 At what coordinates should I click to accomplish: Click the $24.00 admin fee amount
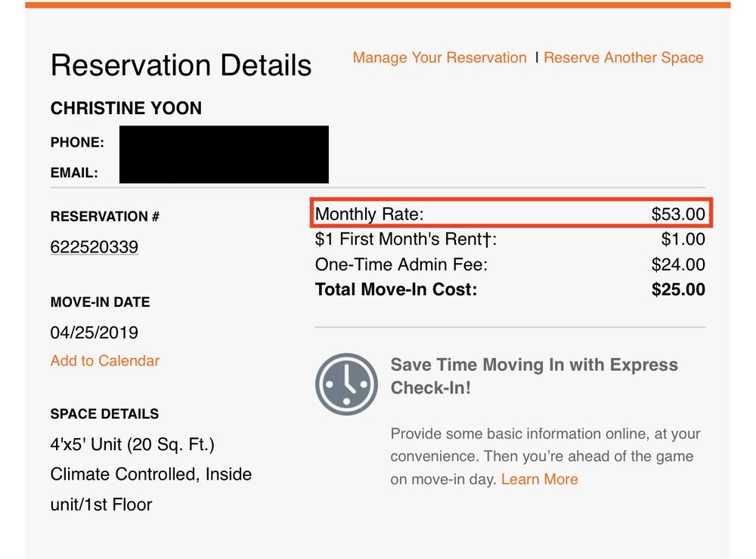click(677, 264)
